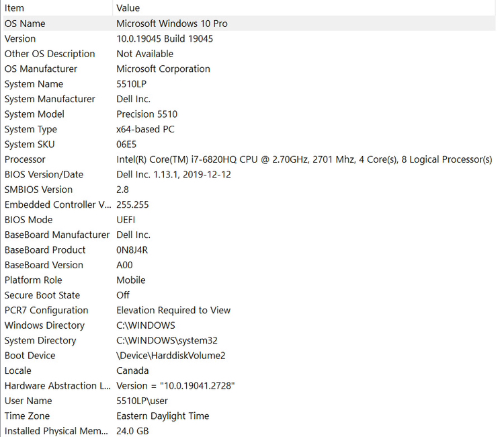Click the 255.255 value

pos(132,205)
